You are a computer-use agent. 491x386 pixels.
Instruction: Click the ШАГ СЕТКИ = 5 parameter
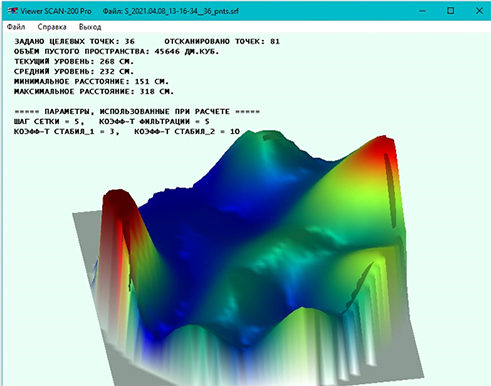(x=49, y=121)
